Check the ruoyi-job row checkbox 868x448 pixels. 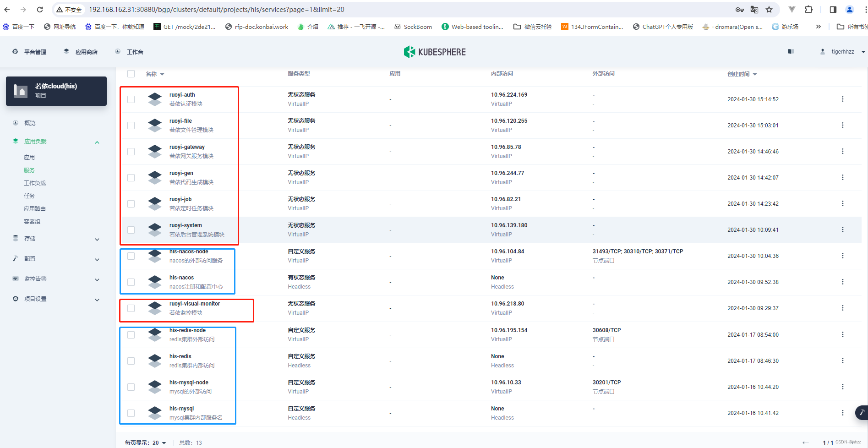coord(131,204)
